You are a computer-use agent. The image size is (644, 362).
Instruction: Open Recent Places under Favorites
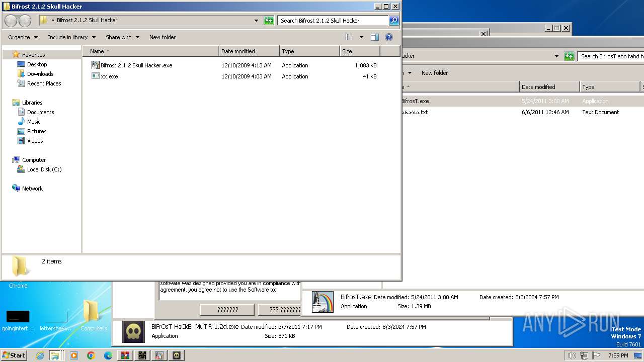tap(44, 83)
